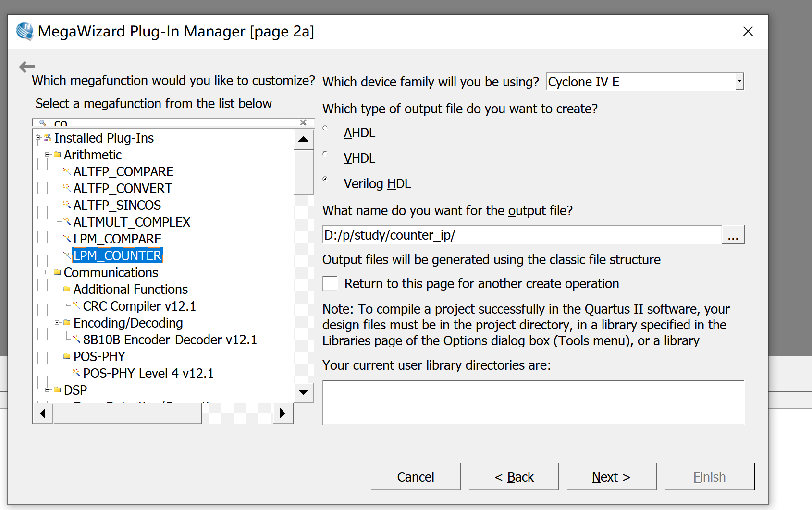Viewport: 812px width, 510px height.
Task: Close the MegaWizard dialog
Action: [748, 31]
